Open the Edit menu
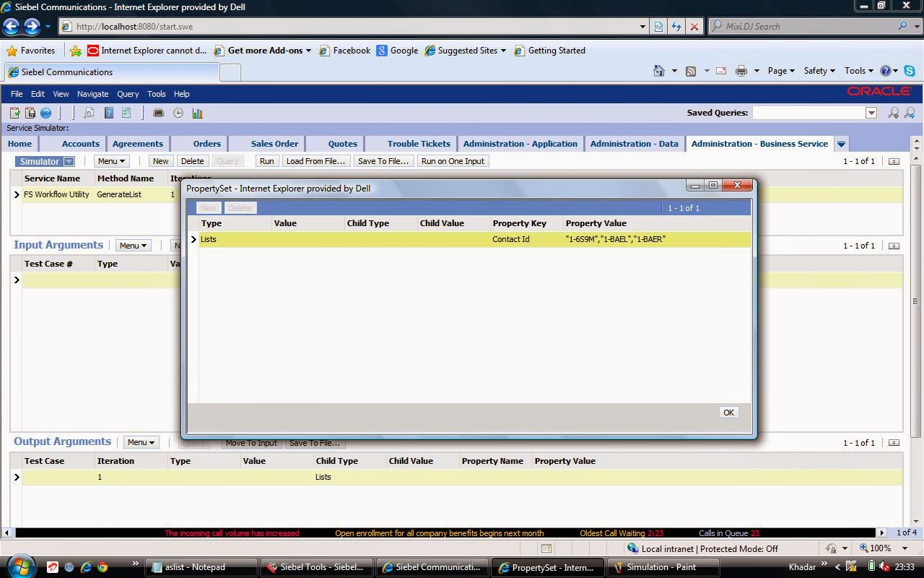 38,94
